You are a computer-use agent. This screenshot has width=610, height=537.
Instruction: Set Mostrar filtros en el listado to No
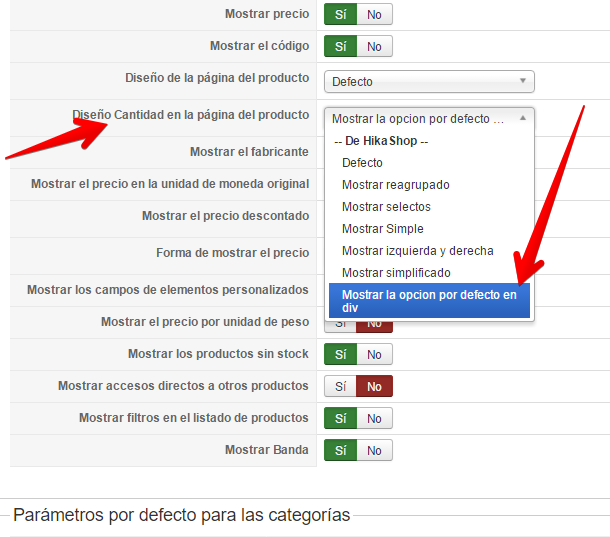[374, 418]
